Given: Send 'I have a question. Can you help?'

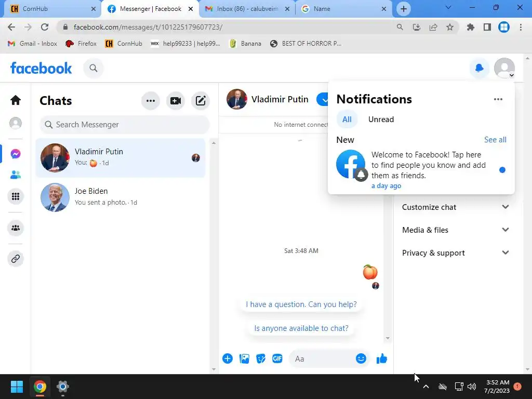Looking at the screenshot, I should coord(301,304).
